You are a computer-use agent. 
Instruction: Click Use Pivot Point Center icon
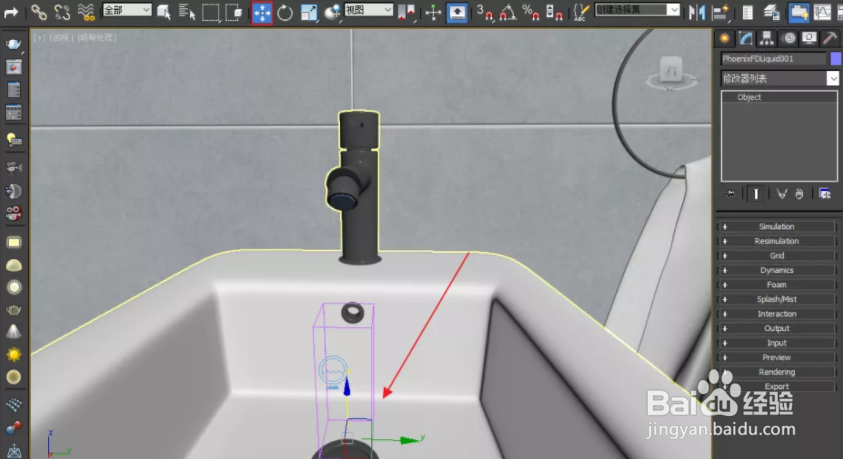407,12
